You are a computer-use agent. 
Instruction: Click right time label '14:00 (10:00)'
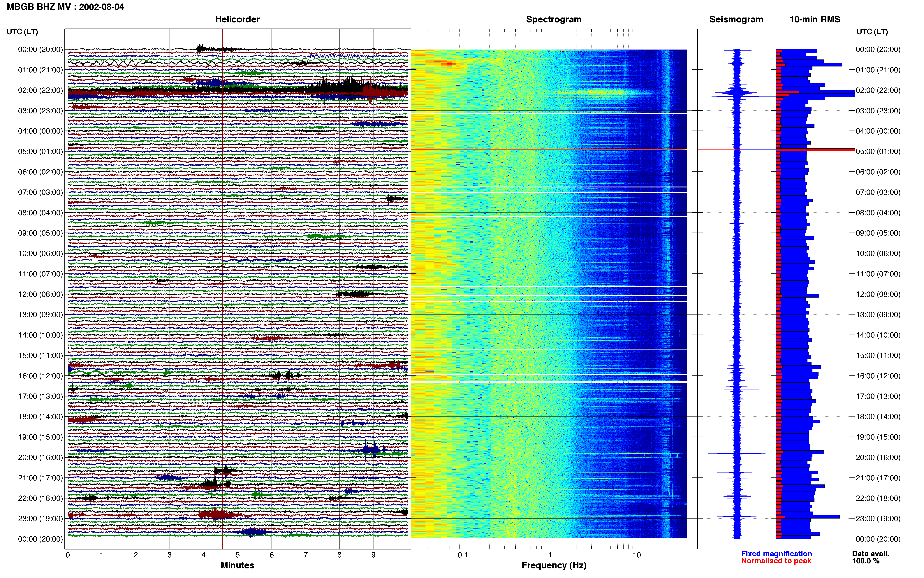tap(878, 335)
